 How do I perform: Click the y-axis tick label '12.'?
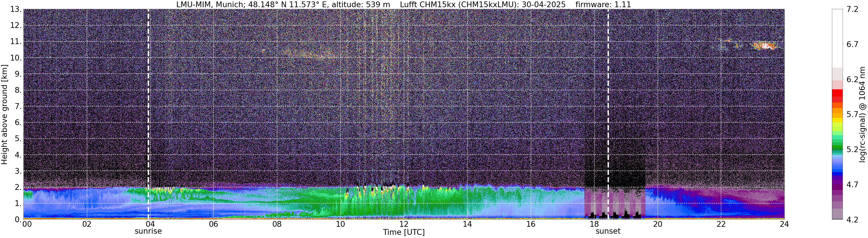tap(16, 25)
